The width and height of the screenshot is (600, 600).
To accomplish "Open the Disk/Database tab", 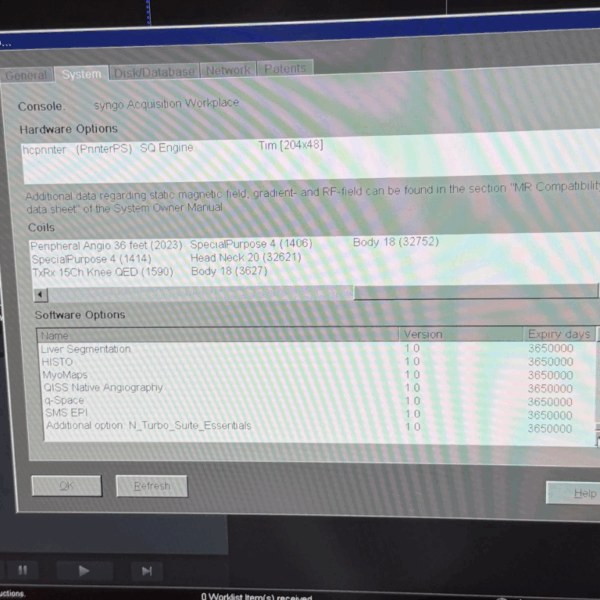I will (x=154, y=72).
